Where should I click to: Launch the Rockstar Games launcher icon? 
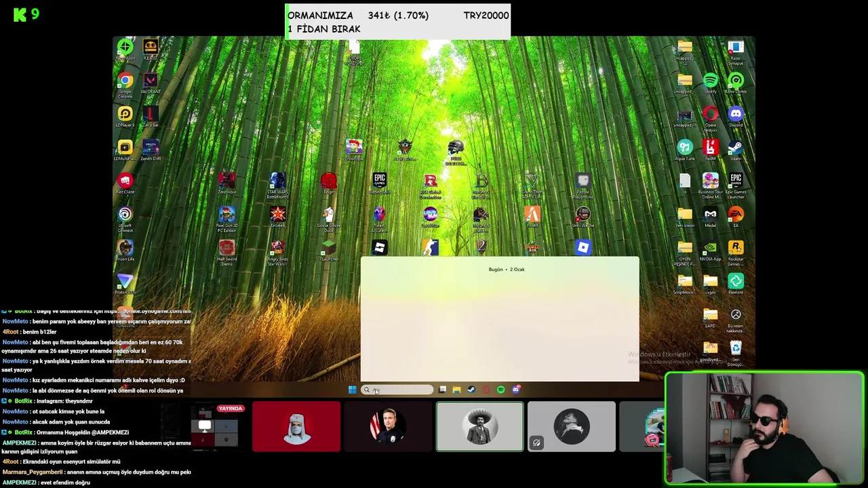[x=736, y=249]
